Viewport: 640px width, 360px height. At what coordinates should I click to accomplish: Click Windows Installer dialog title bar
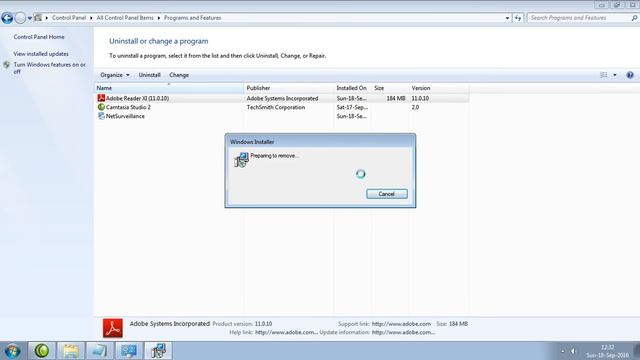[320, 142]
